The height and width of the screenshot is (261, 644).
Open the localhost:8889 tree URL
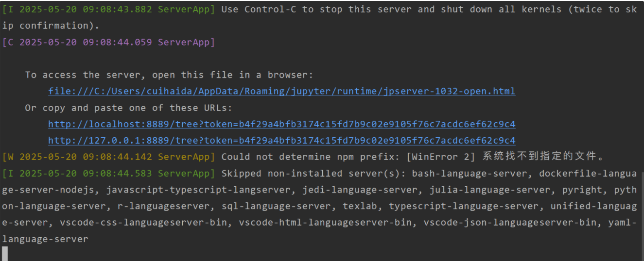point(282,124)
